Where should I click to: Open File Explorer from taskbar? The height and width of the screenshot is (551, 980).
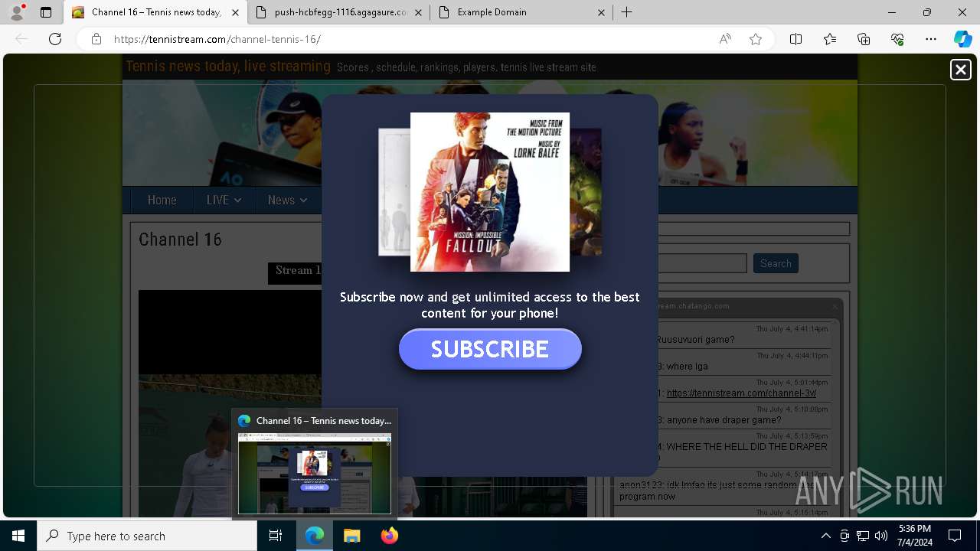[351, 536]
